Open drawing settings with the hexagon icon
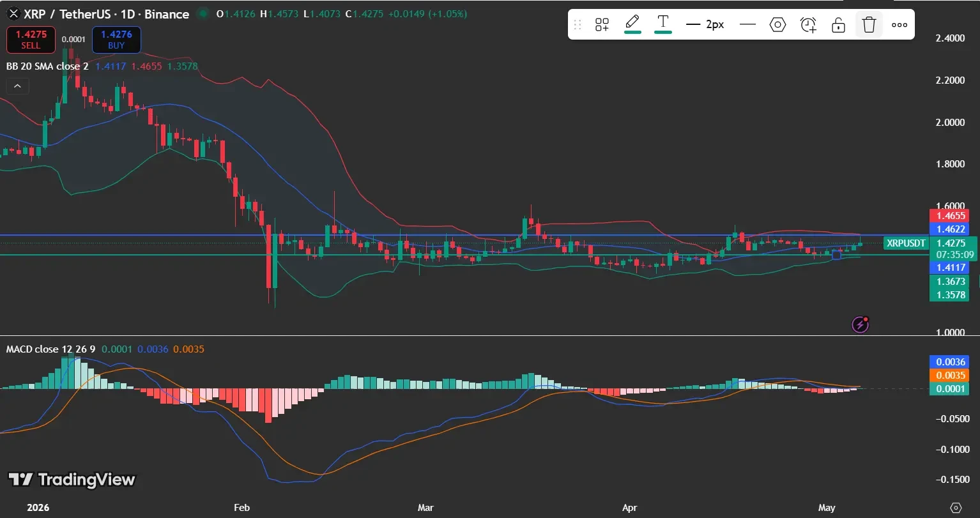980x518 pixels. point(777,25)
